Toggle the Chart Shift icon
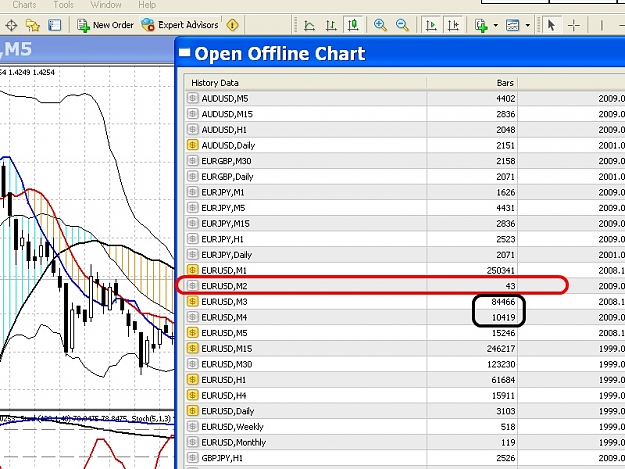The height and width of the screenshot is (469, 625). coord(453,25)
